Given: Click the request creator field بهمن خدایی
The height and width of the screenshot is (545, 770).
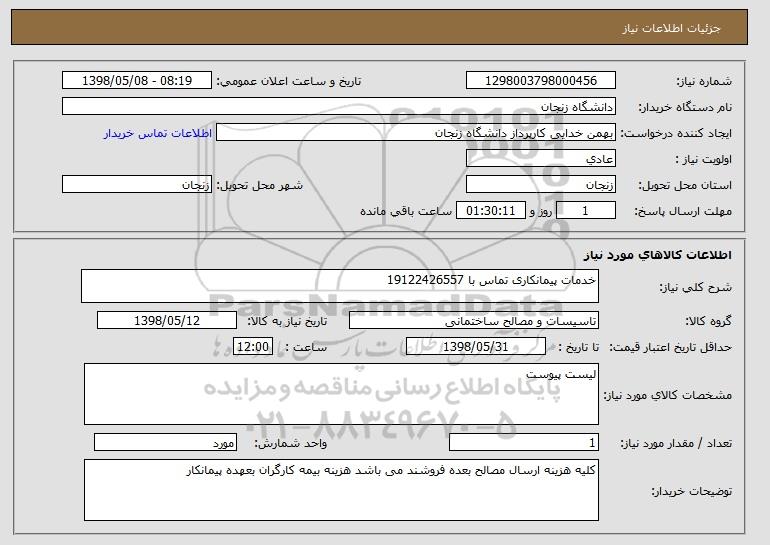Looking at the screenshot, I should click(x=416, y=133).
